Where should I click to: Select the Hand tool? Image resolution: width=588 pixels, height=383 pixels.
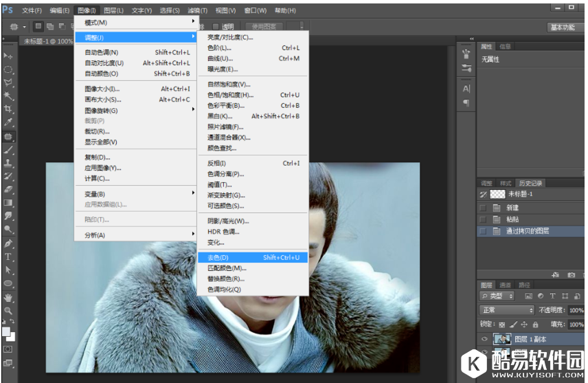coord(8,297)
